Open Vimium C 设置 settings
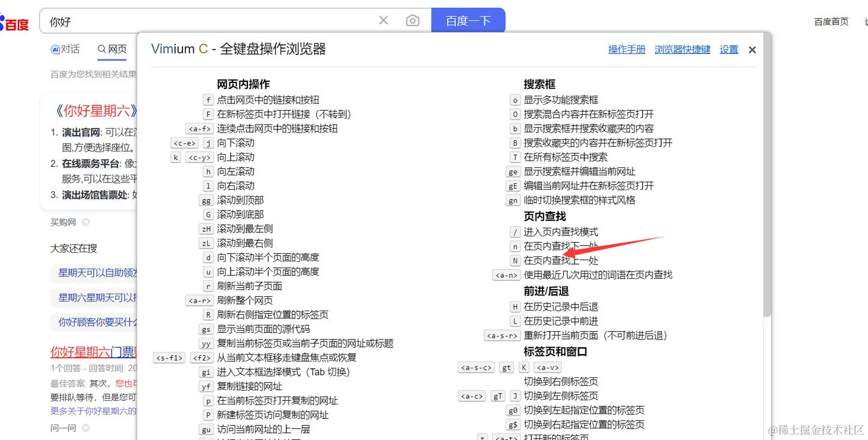This screenshot has height=440, width=868. pos(728,49)
